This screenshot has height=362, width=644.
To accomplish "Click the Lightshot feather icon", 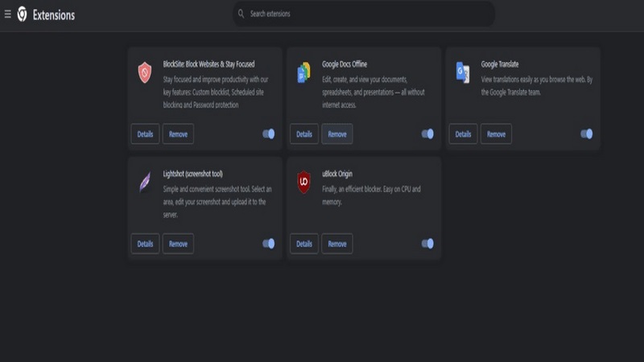I will click(x=145, y=183).
